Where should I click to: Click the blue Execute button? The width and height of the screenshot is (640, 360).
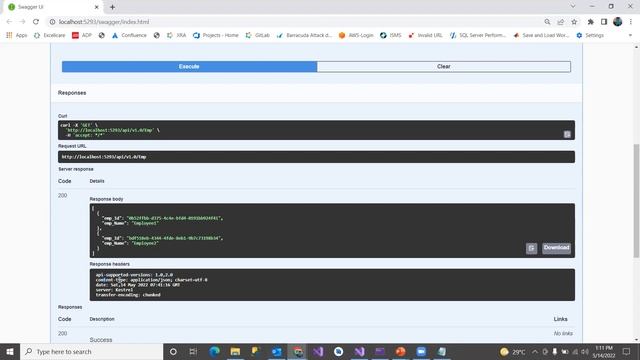pos(189,67)
